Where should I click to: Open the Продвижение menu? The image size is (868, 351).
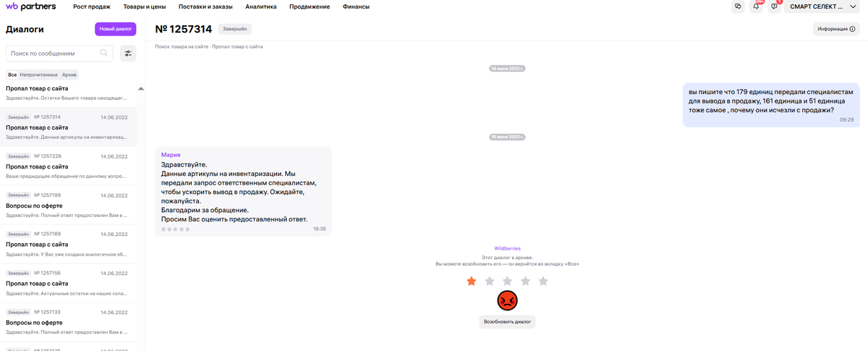point(310,7)
